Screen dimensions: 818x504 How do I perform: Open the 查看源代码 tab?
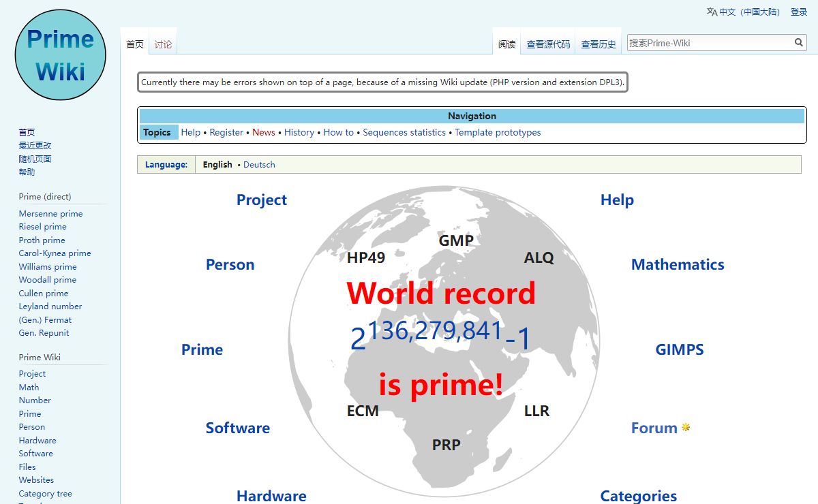pyautogui.click(x=548, y=44)
